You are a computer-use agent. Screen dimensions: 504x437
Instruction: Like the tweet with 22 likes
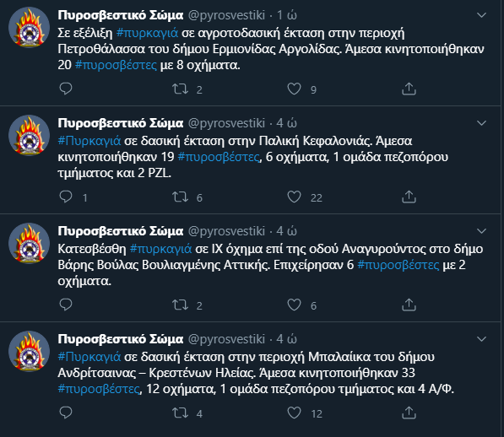tap(294, 197)
